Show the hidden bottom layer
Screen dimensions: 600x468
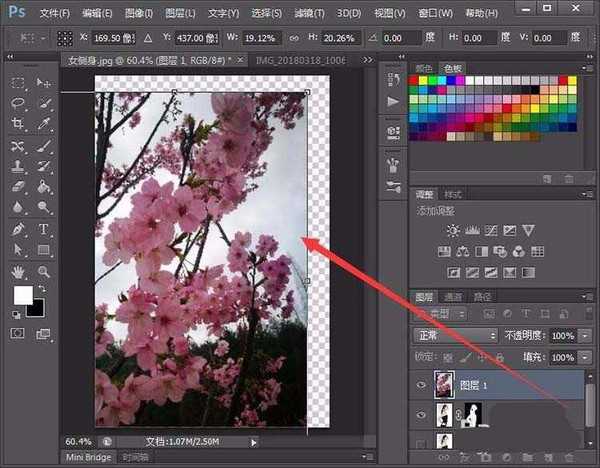click(x=421, y=442)
